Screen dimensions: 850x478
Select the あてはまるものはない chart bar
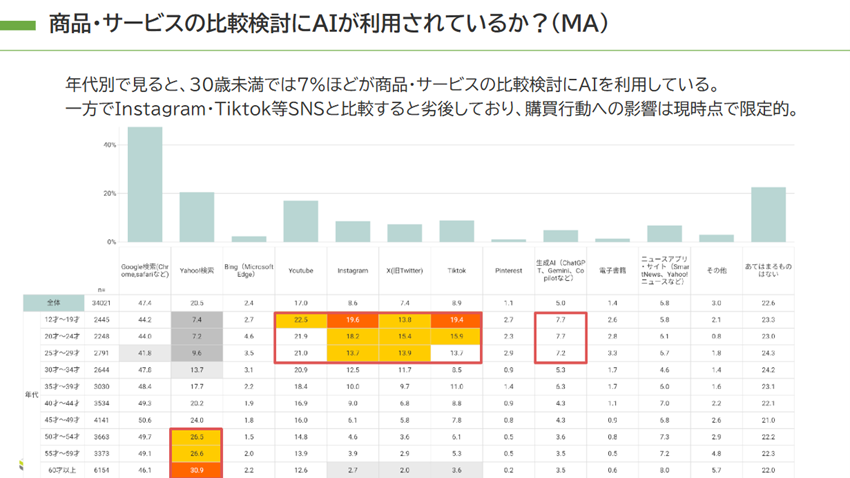[x=768, y=214]
